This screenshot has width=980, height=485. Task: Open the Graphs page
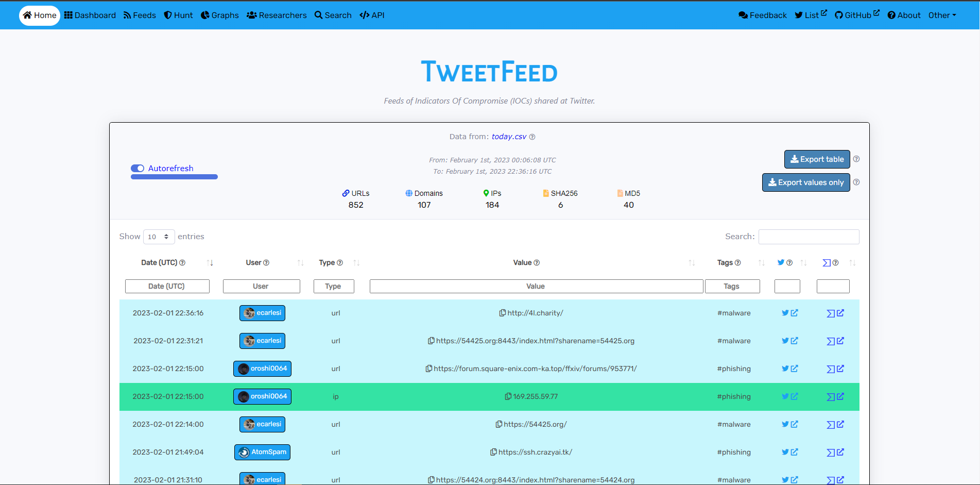coord(220,15)
